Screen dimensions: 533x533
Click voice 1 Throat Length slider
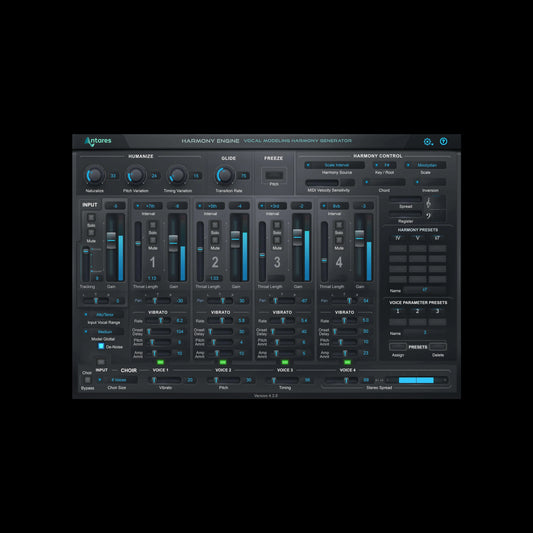138,251
